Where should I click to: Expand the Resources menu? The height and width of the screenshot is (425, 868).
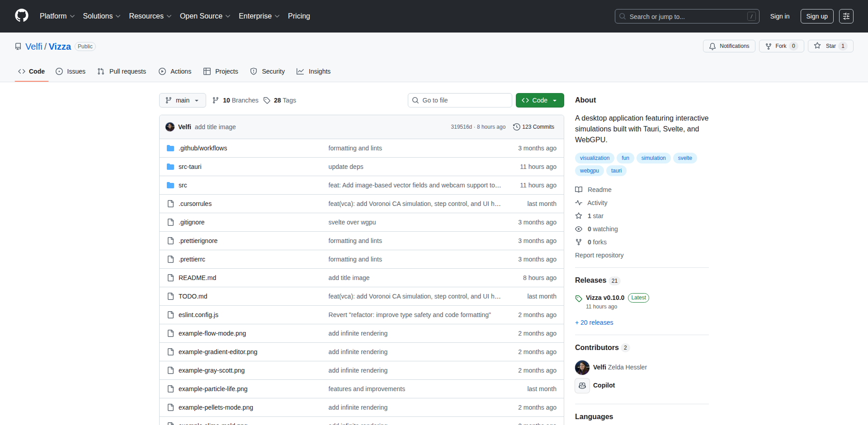[150, 16]
